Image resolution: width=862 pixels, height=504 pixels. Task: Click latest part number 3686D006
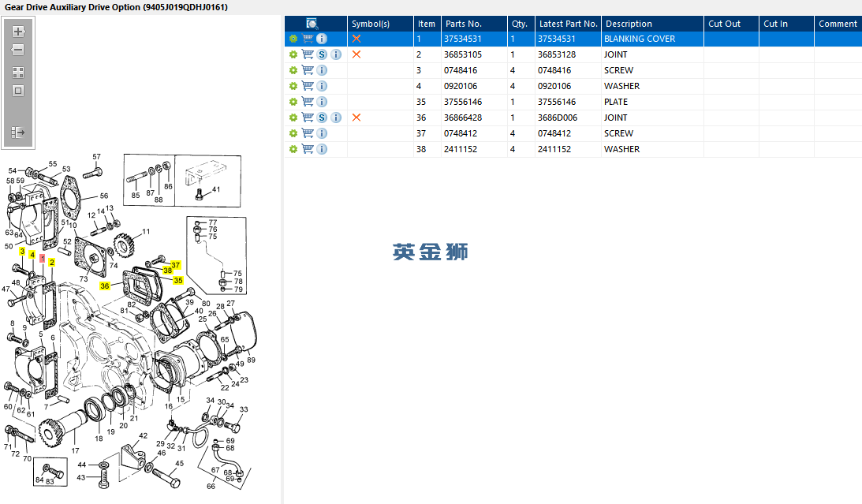tap(558, 118)
